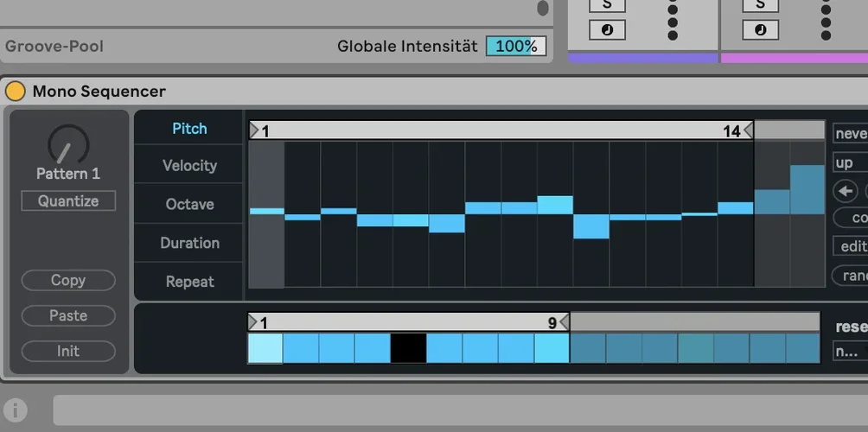The width and height of the screenshot is (868, 432).
Task: Click the 'ran...' randomize button
Action: tap(851, 276)
